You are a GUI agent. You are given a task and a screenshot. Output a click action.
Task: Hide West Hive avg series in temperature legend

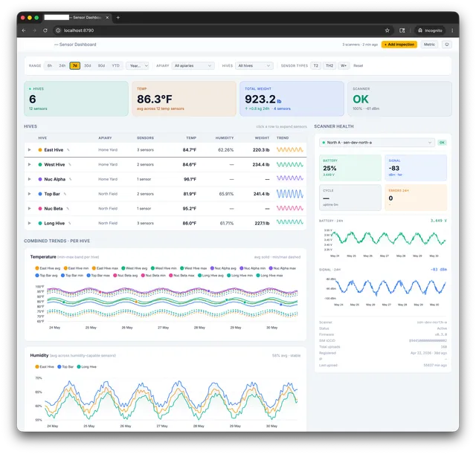[x=134, y=268]
